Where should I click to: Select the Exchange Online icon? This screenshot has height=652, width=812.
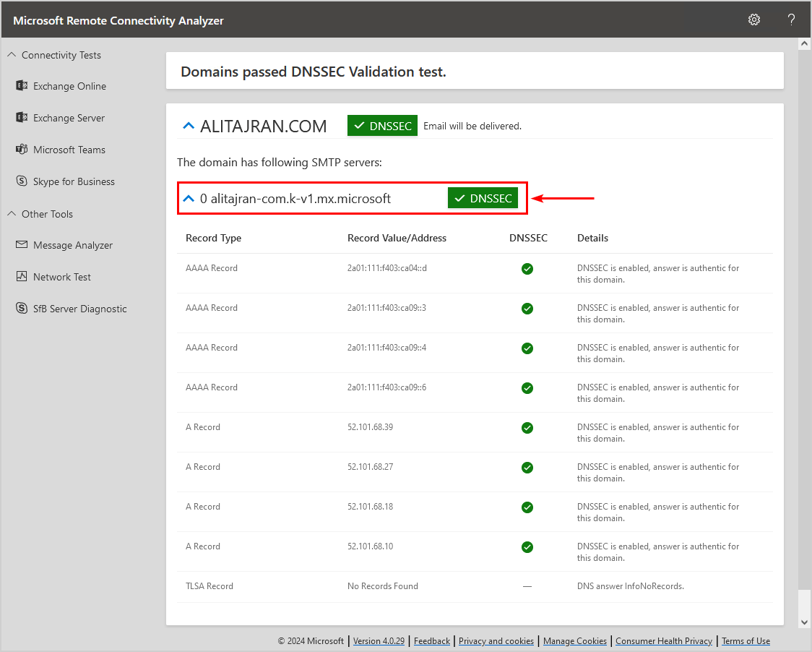click(21, 86)
